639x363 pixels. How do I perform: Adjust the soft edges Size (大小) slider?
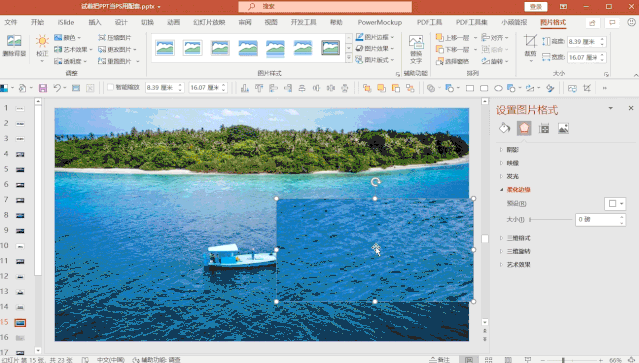(x=551, y=220)
